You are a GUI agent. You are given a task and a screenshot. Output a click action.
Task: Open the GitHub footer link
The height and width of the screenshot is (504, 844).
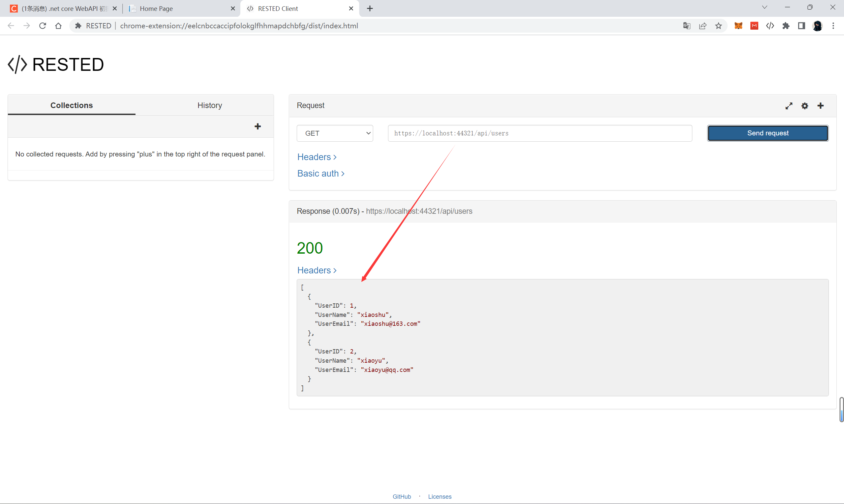point(402,496)
